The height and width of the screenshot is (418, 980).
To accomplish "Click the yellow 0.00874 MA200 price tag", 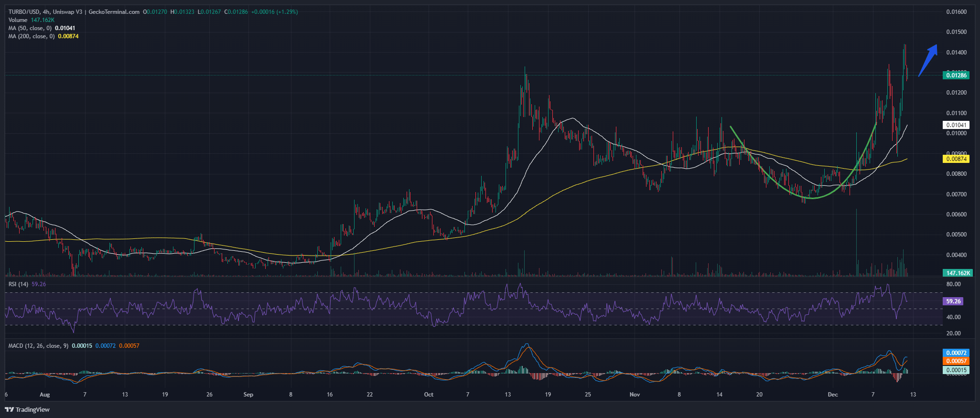I will coord(956,159).
